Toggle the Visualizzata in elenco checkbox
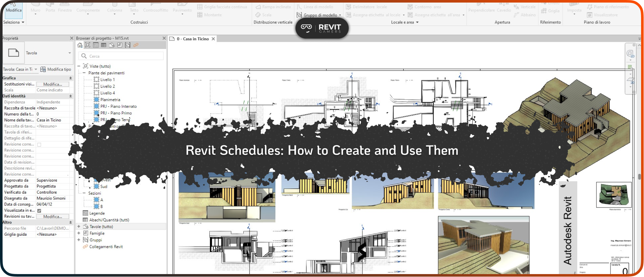This screenshot has height=277, width=644. [x=39, y=210]
